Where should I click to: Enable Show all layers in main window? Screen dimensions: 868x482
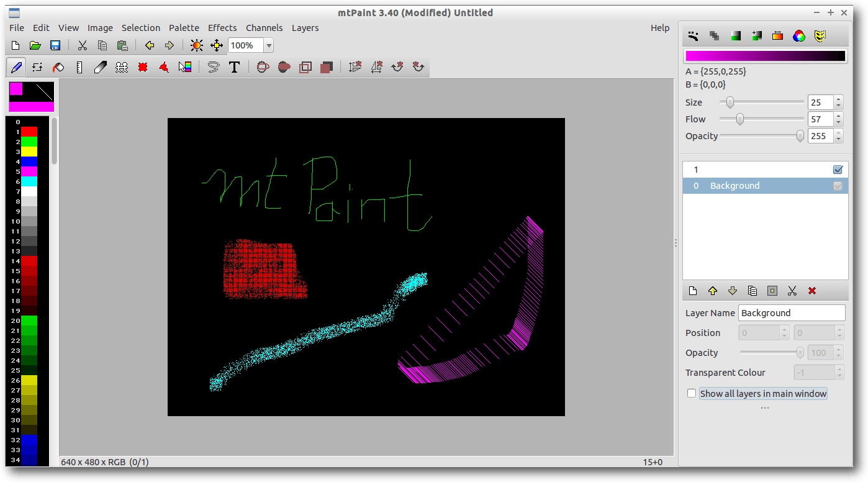coord(692,394)
